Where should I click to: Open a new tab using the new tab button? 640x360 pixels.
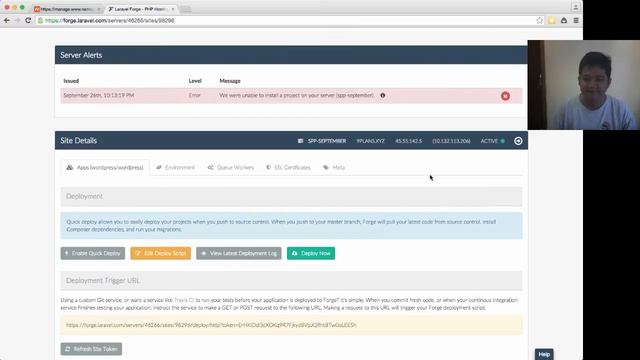pos(186,9)
